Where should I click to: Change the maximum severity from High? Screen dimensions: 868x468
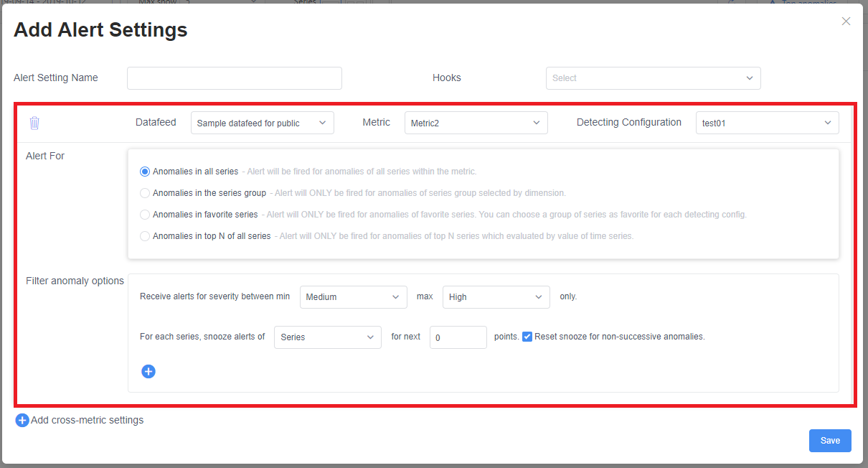point(496,296)
